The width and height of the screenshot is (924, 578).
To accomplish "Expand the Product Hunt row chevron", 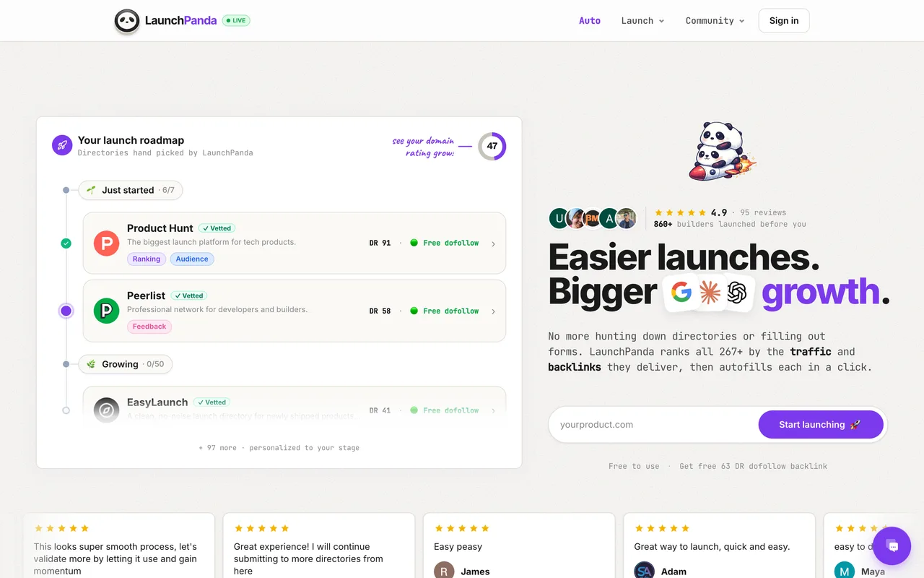I will point(493,244).
